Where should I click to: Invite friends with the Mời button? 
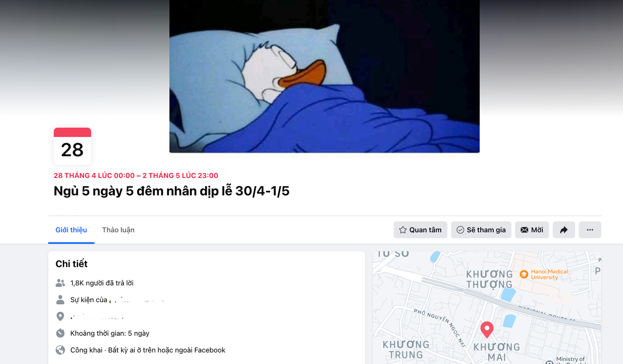click(532, 230)
